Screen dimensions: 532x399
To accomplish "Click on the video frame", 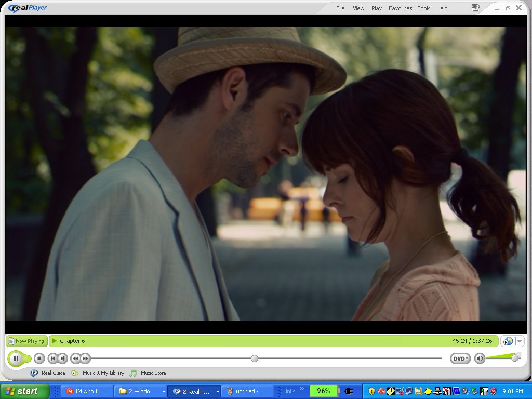I will 265,174.
